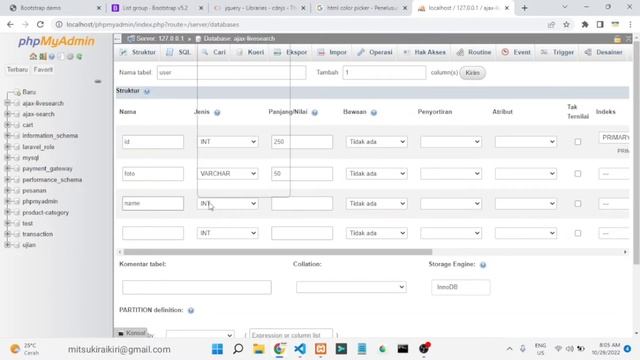Click the Komentar tabel input field
This screenshot has width=640, height=360.
[x=197, y=287]
